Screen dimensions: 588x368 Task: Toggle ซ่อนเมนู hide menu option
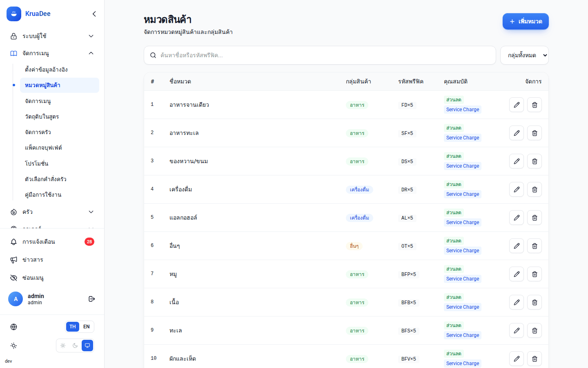52,278
